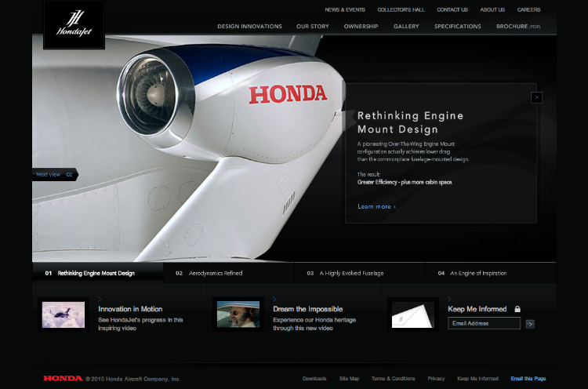Open the Gallery section

point(406,26)
